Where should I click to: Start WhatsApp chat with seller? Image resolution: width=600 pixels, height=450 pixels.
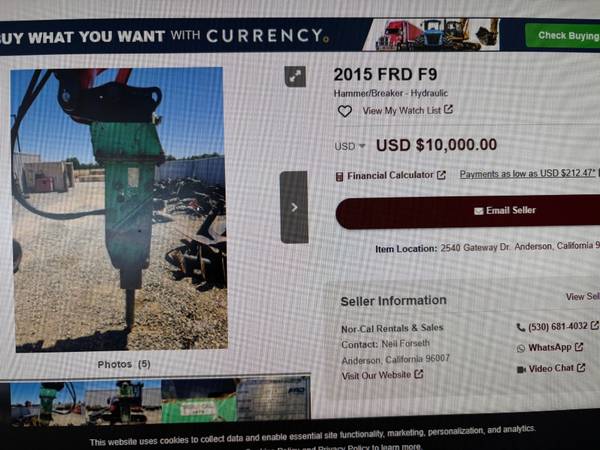point(550,347)
